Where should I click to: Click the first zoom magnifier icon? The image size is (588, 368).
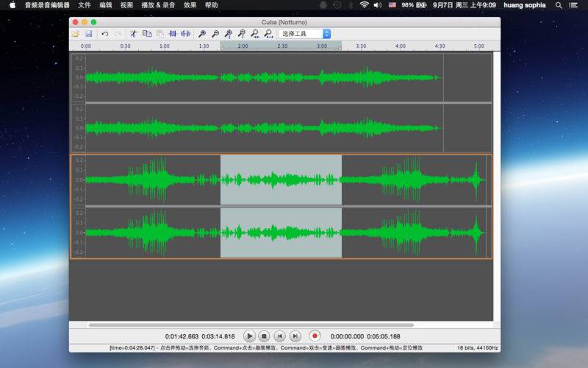point(202,34)
